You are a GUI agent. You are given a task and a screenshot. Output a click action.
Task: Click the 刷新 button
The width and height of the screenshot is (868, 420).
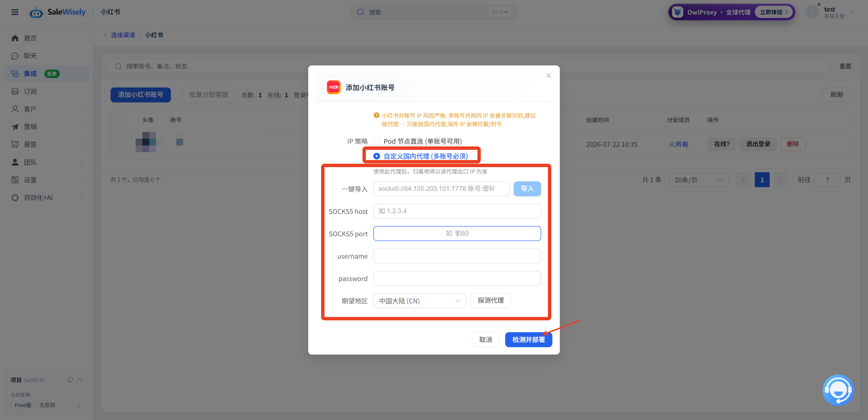[x=837, y=95]
